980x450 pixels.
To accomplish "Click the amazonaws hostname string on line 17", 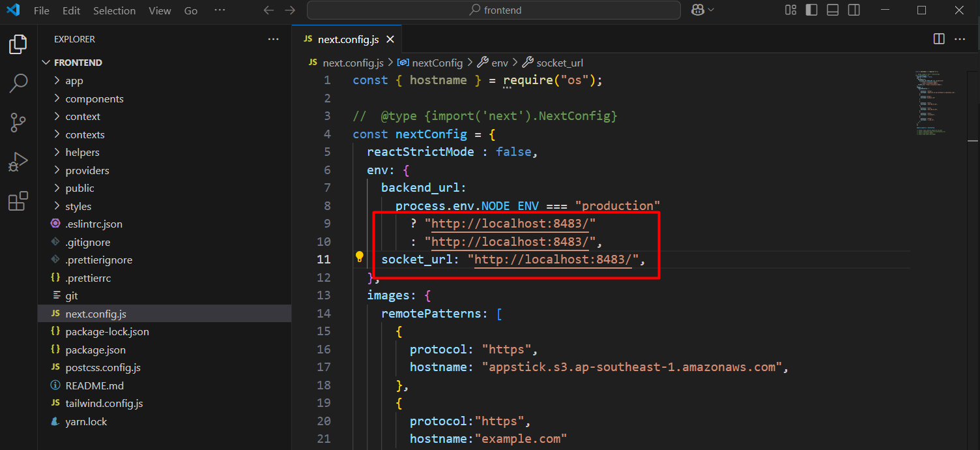I will pyautogui.click(x=632, y=367).
